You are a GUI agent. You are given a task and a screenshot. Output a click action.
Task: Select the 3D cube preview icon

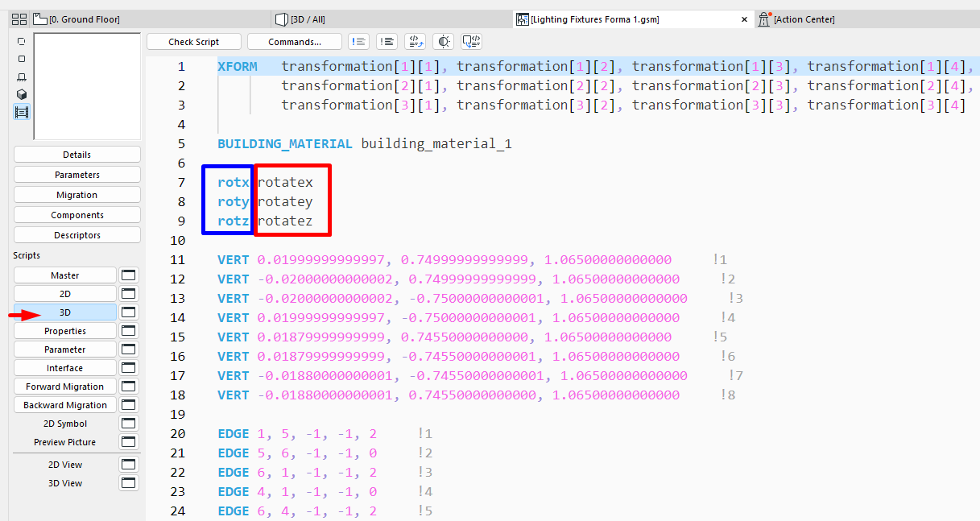22,94
